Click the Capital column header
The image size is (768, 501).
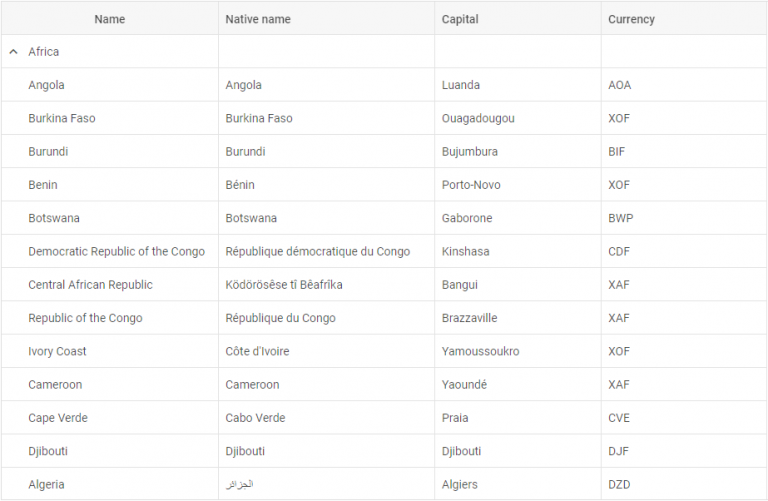[518, 19]
